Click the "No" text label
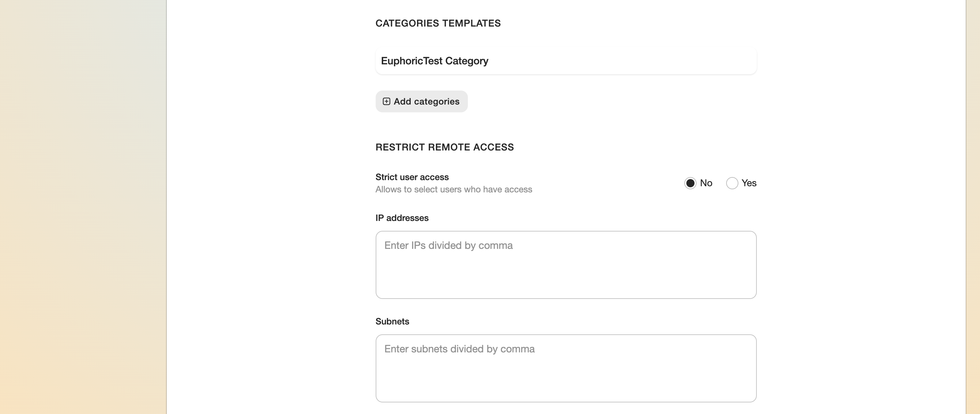 [706, 183]
